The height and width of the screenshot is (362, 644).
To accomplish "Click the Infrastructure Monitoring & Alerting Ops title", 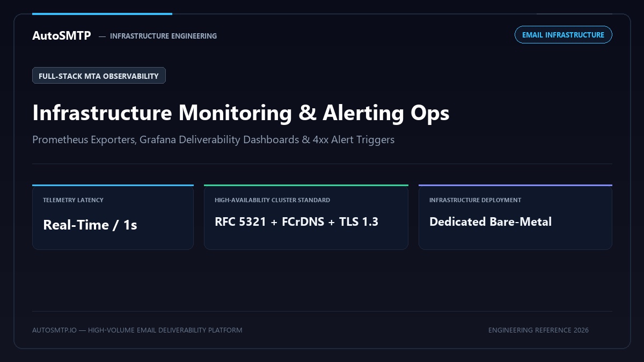I will 241,113.
